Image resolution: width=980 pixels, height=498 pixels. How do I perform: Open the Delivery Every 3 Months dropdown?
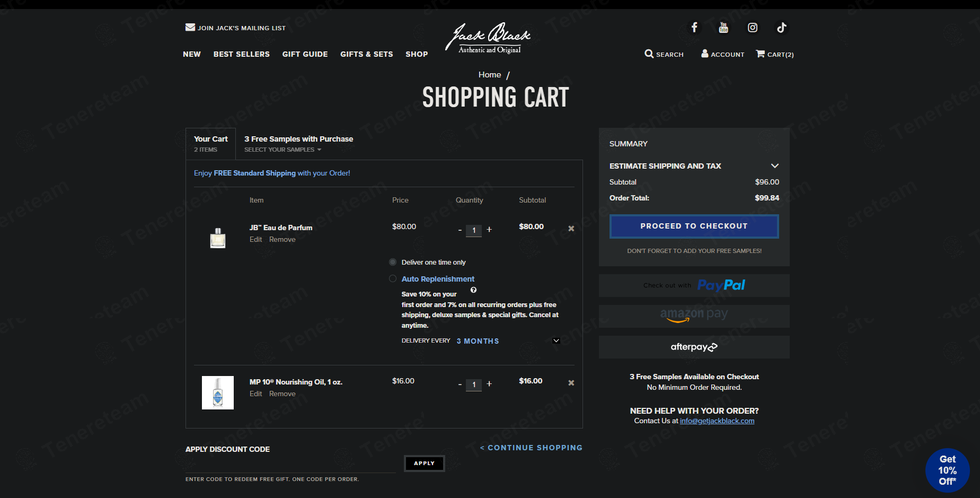pos(508,341)
